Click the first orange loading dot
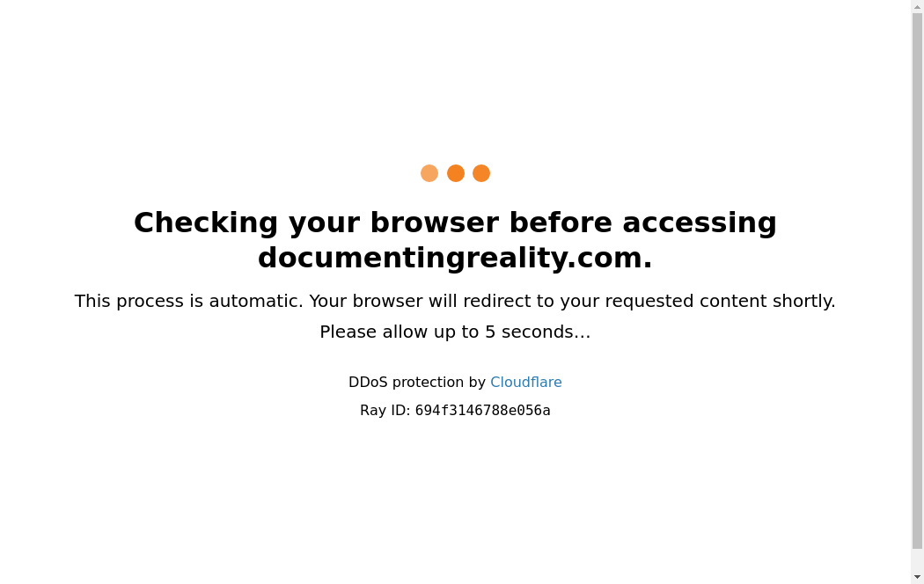This screenshot has height=584, width=924. point(429,173)
